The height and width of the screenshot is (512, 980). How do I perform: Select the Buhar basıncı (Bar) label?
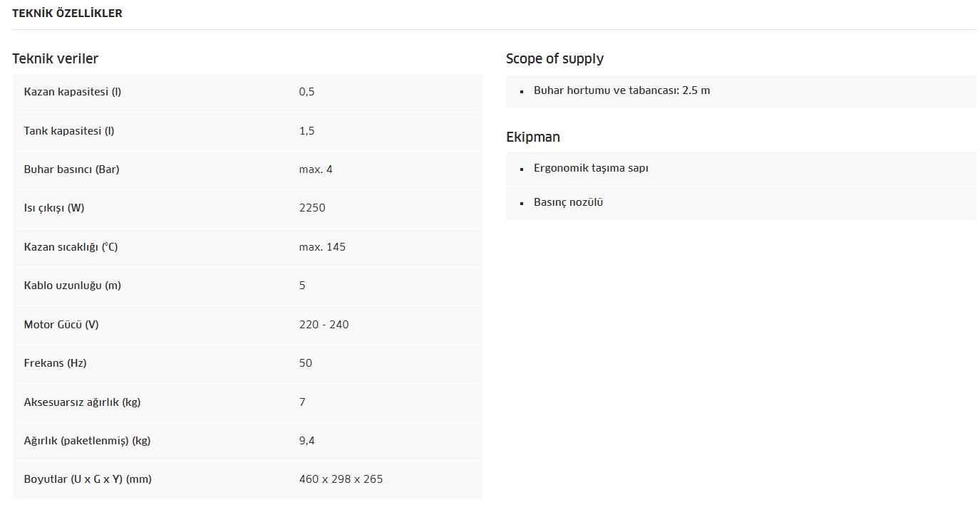[71, 169]
